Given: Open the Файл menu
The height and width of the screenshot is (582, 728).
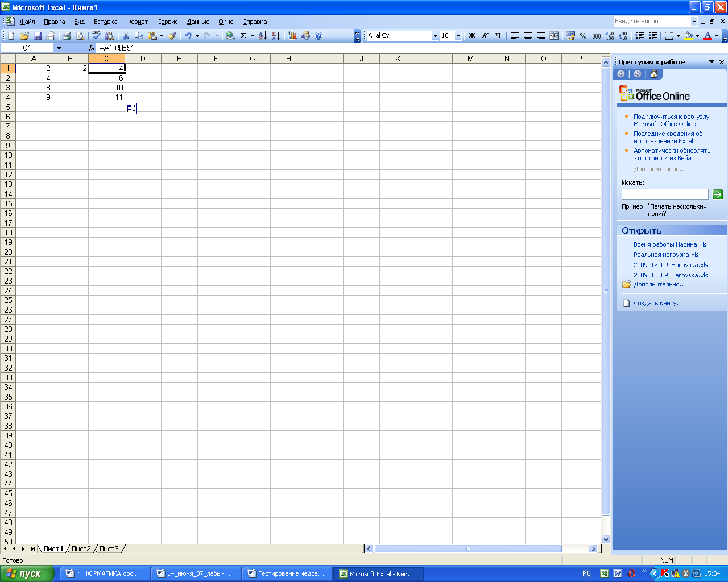Looking at the screenshot, I should (x=27, y=22).
